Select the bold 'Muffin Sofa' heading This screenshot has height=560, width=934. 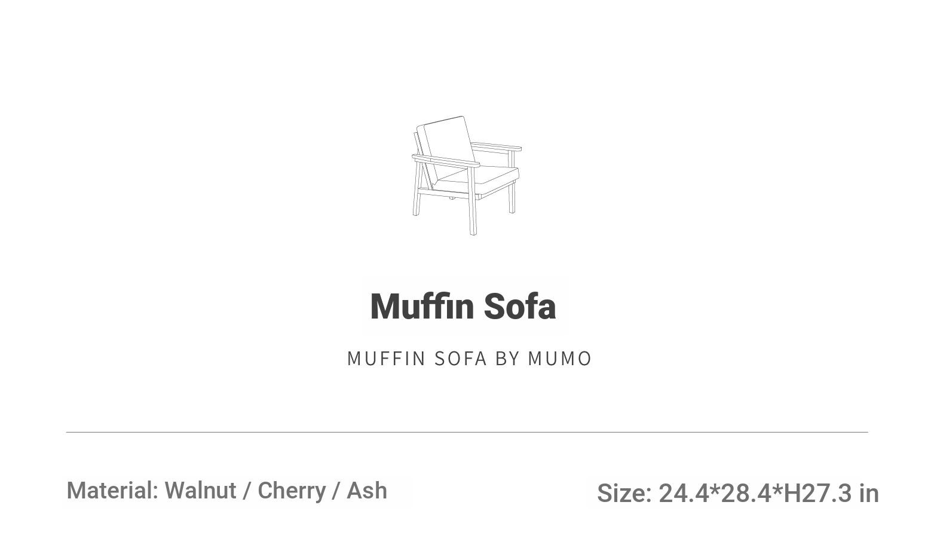pos(463,307)
